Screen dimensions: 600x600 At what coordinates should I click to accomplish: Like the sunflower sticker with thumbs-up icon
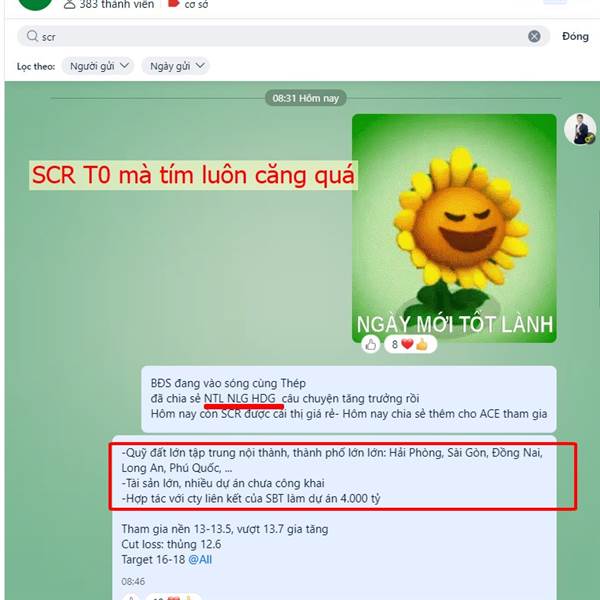(x=370, y=345)
